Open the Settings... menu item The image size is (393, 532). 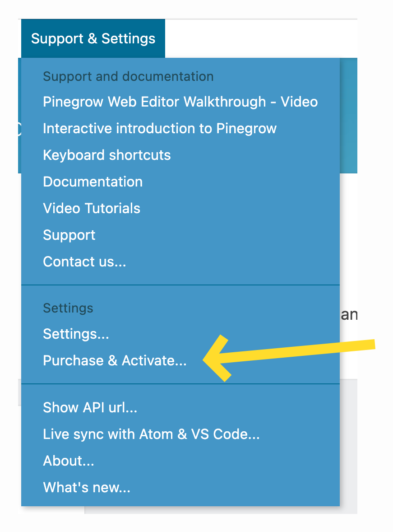tap(76, 334)
